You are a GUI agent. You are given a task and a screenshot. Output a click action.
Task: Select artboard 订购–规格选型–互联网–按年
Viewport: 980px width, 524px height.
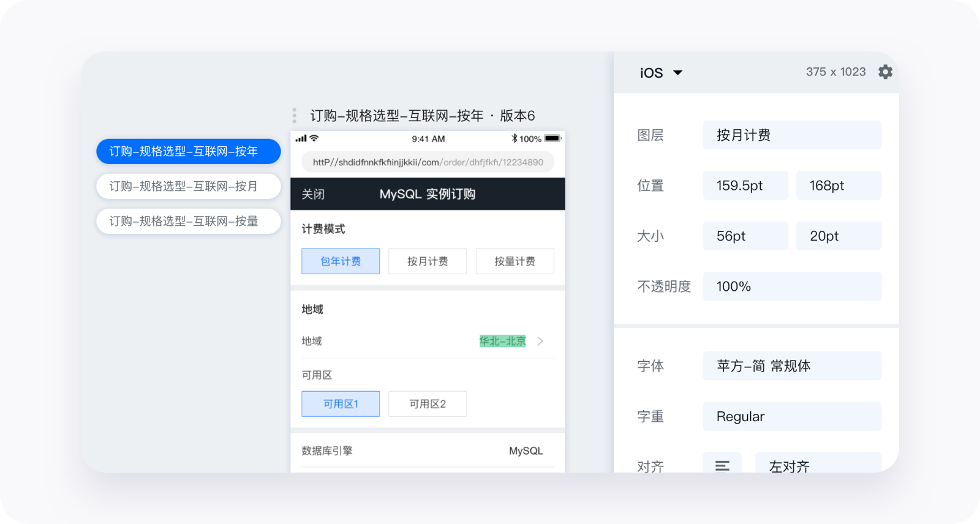[x=189, y=151]
